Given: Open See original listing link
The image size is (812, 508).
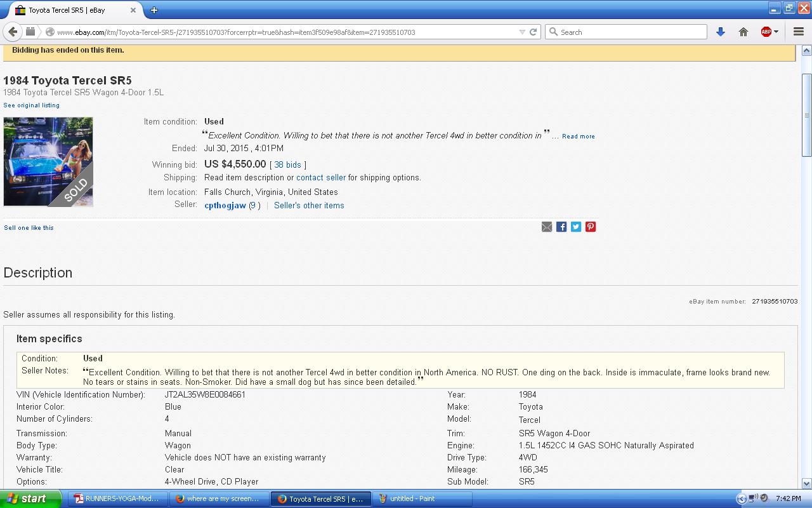Looking at the screenshot, I should pos(31,105).
